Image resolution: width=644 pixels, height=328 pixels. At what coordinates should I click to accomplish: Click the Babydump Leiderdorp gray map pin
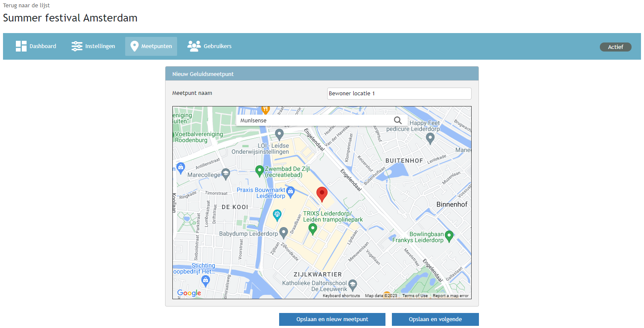[283, 233]
